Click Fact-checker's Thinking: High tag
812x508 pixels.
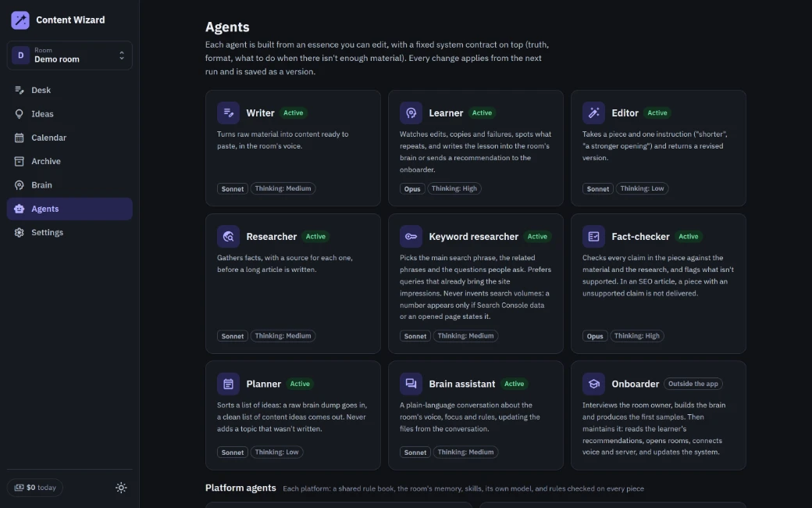[x=637, y=336]
